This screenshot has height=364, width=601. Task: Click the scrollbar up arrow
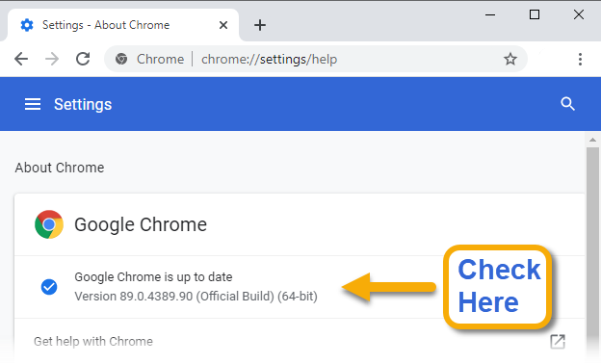click(592, 140)
